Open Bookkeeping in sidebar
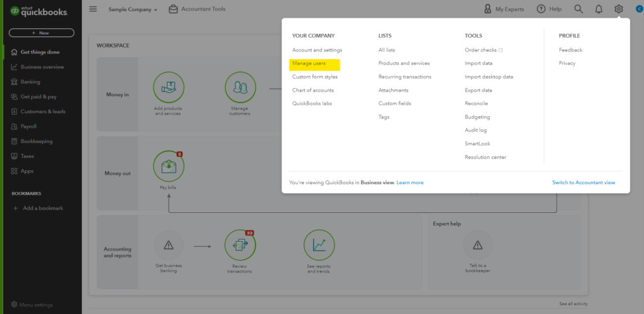Image resolution: width=644 pixels, height=314 pixels. coord(36,141)
